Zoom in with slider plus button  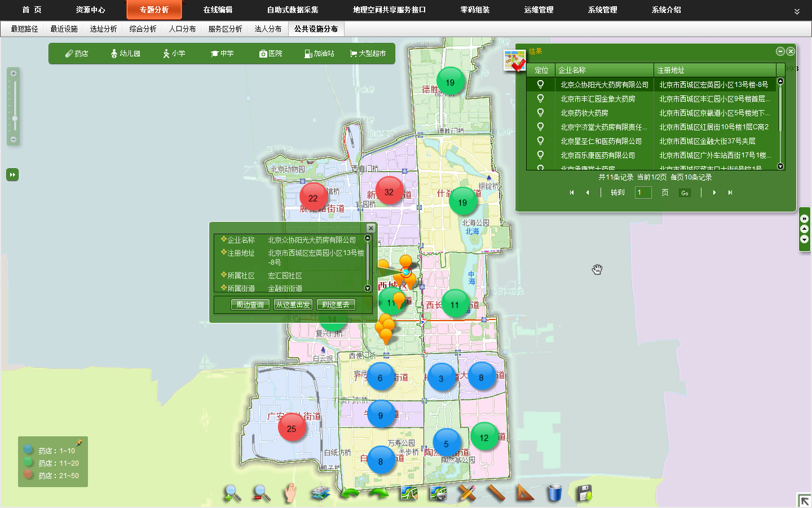pyautogui.click(x=14, y=73)
